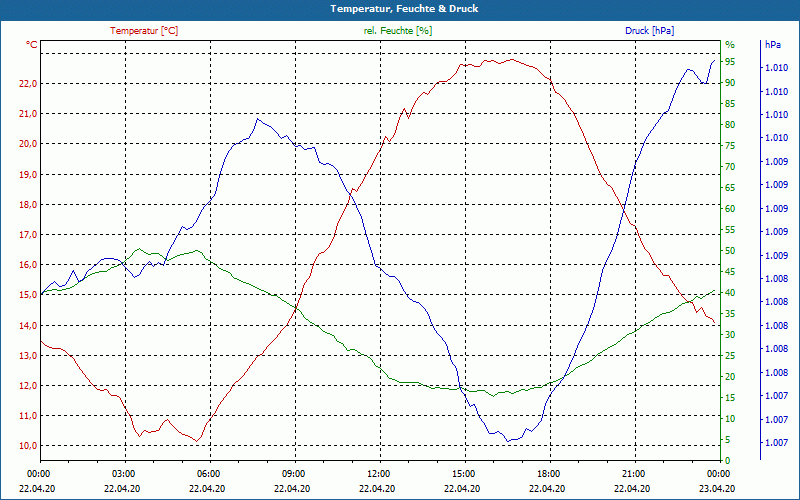Click green humidity axis value '20'
This screenshot has height=500, width=800.
[x=730, y=377]
